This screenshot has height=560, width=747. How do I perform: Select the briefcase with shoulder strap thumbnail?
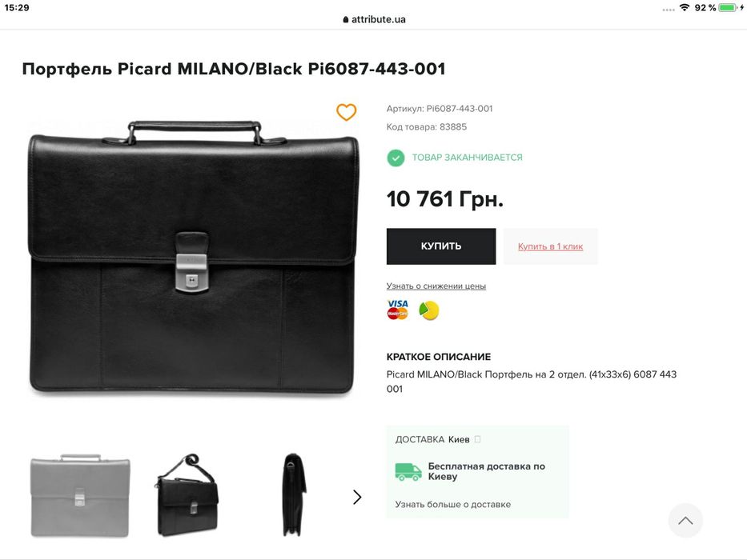187,495
